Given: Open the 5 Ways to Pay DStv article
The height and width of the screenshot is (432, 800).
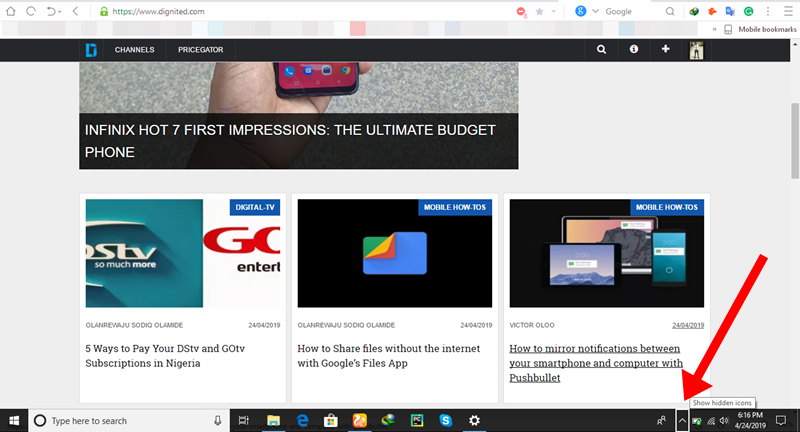Looking at the screenshot, I should (x=165, y=356).
